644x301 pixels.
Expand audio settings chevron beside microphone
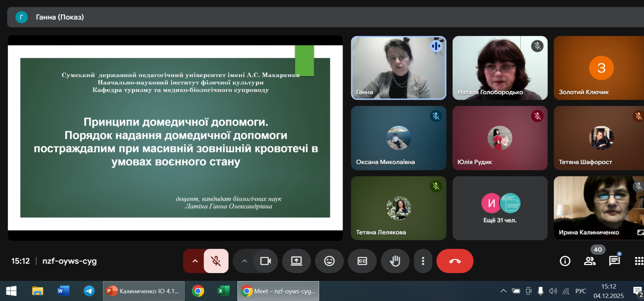(195, 261)
